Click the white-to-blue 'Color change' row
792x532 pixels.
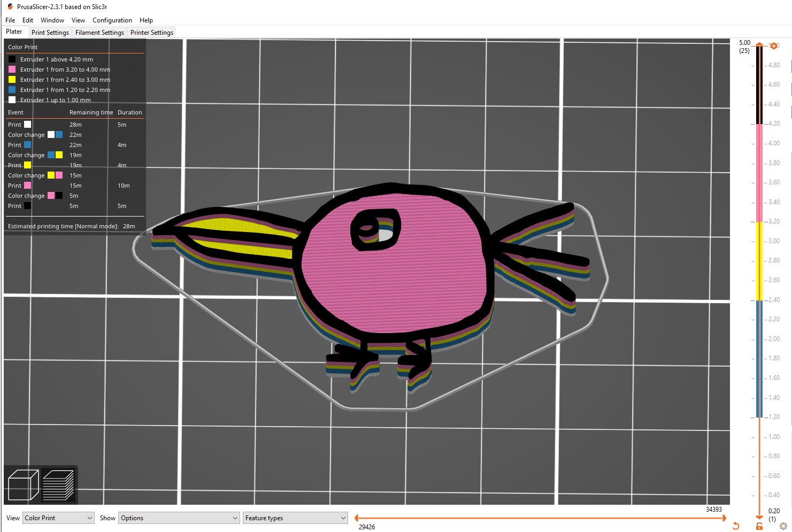[x=75, y=135]
